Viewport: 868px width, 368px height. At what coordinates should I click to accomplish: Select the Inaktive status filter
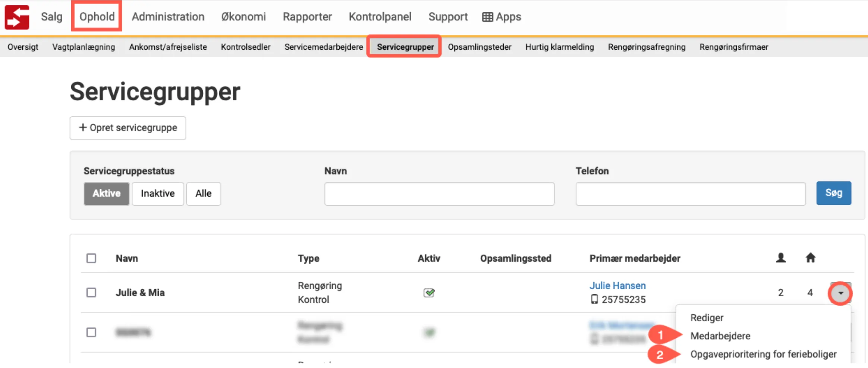(x=158, y=193)
